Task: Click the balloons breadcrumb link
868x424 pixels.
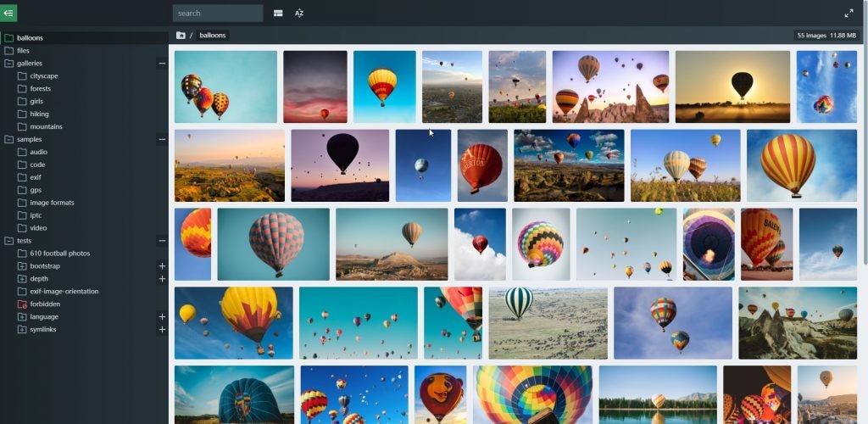Action: 212,36
